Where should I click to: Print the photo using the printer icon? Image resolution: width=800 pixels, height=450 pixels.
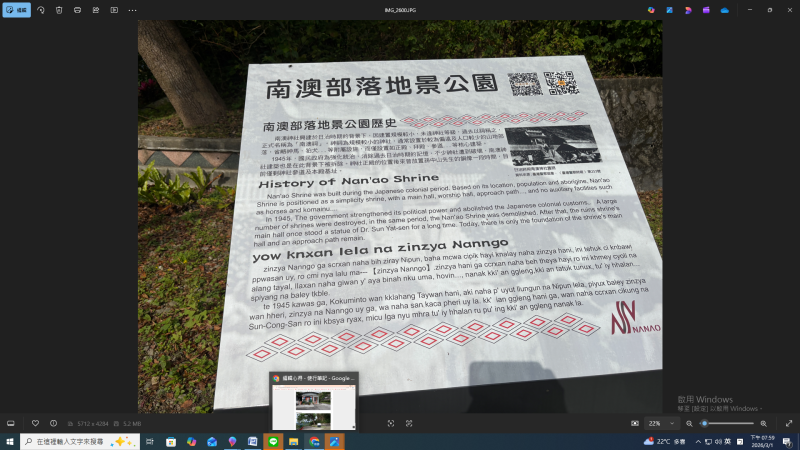coord(78,10)
